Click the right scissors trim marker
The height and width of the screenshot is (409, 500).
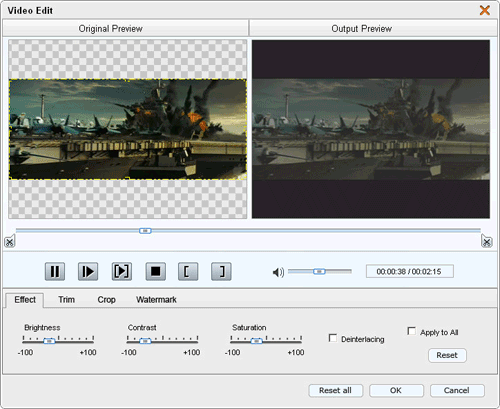tap(487, 241)
